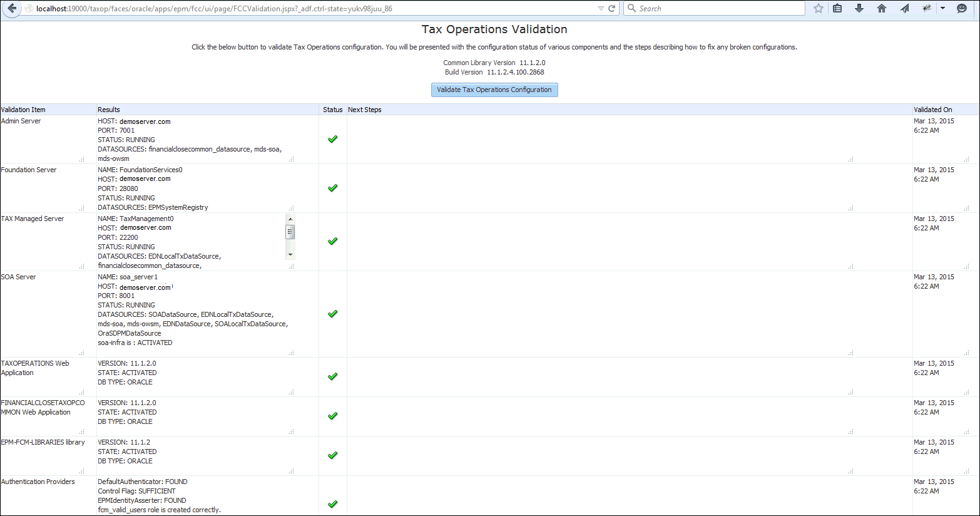Click the bug toolbar icon

pos(927,9)
